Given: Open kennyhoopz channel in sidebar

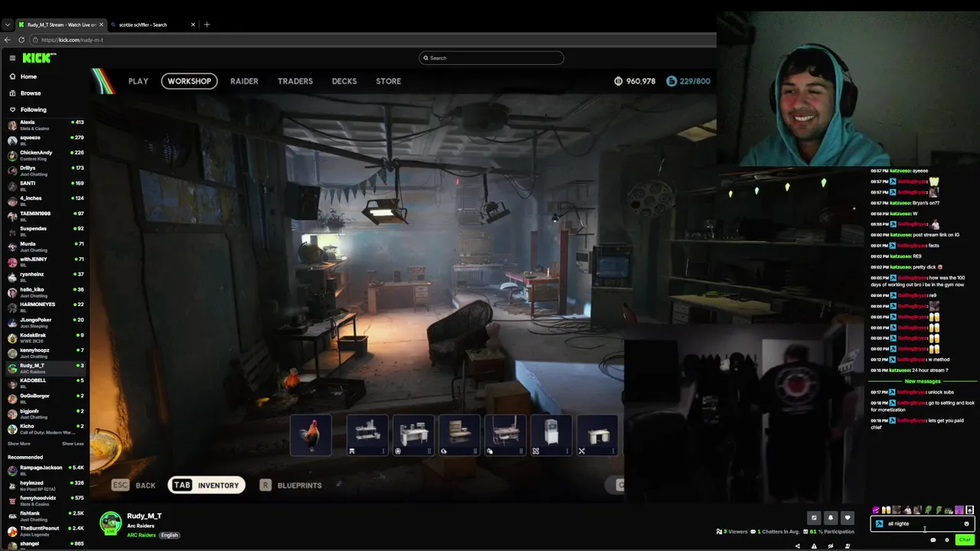Looking at the screenshot, I should 46,353.
